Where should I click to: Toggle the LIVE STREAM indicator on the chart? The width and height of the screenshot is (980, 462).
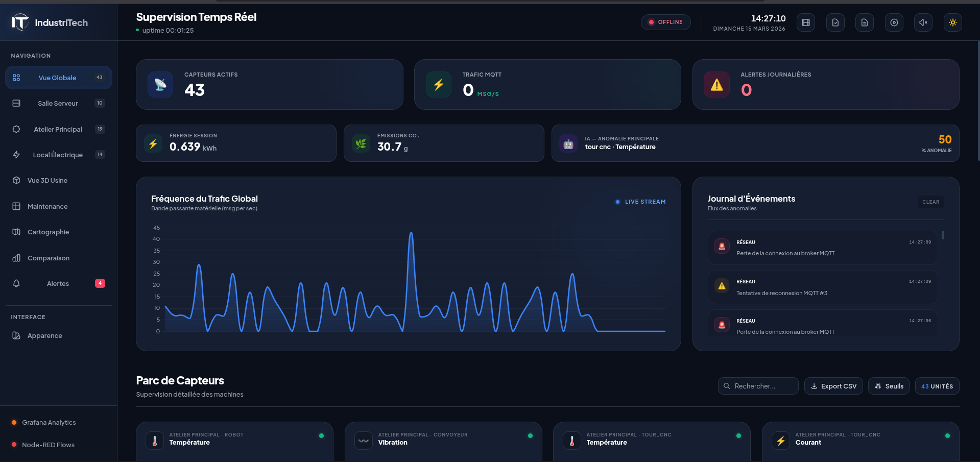[x=640, y=202]
